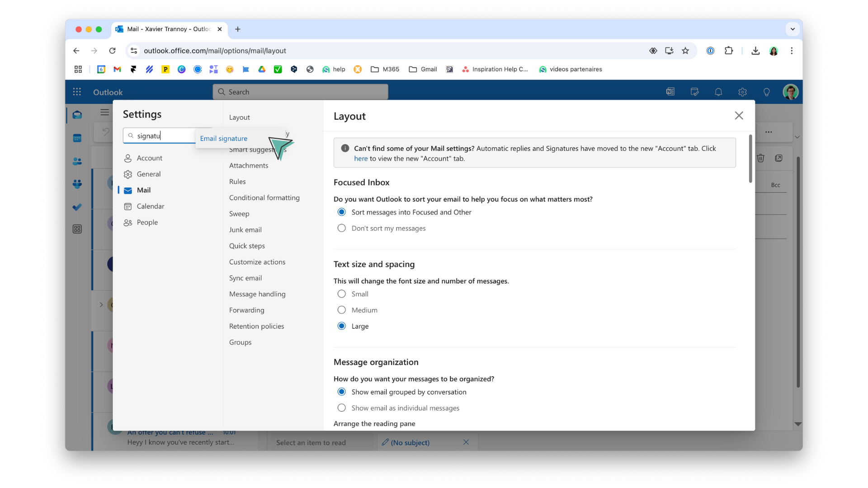
Task: Click the Email signature search suggestion
Action: point(224,139)
